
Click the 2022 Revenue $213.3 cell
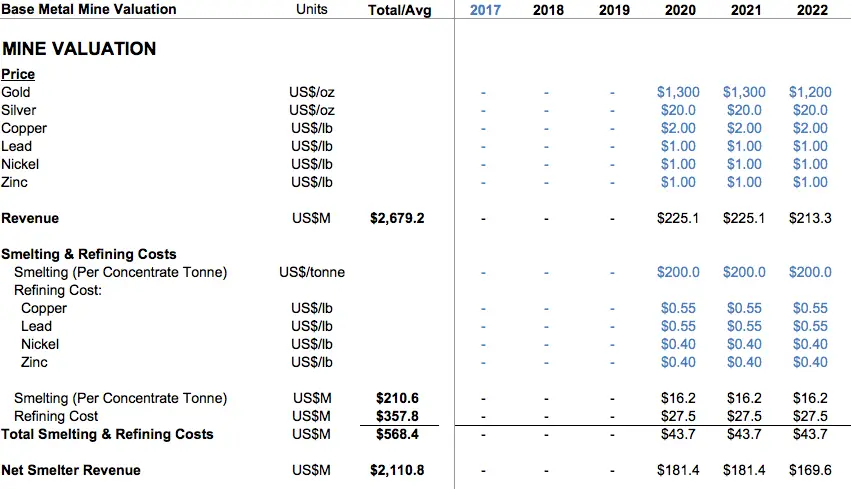(810, 218)
